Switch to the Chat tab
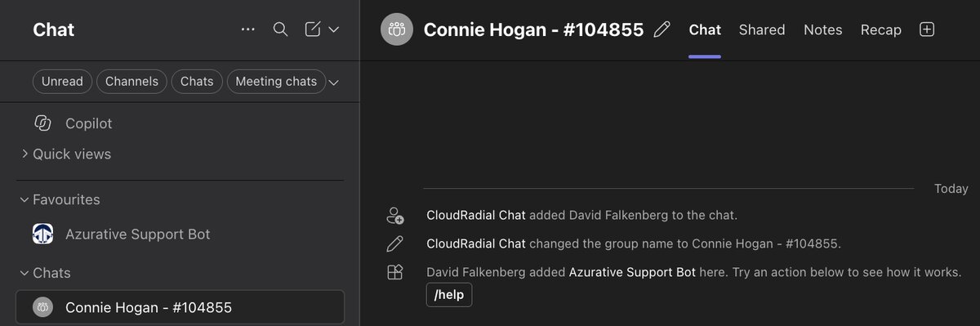Viewport: 980px width, 326px height. [705, 29]
